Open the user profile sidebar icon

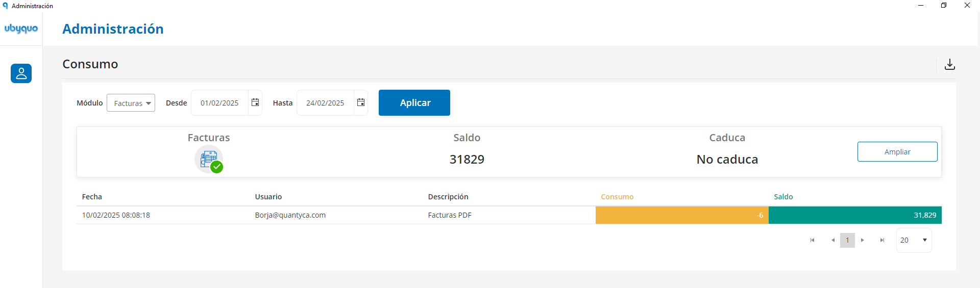coord(21,73)
